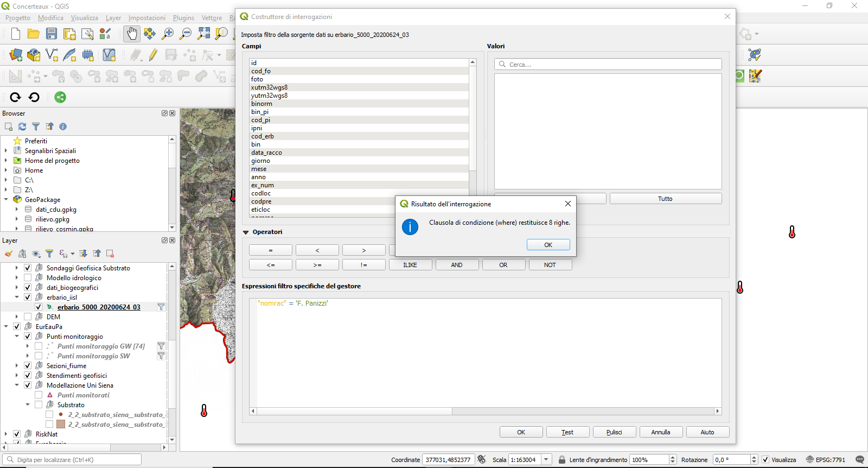The image size is (868, 468).
Task: Collapse the GeoPackage browser node
Action: [x=6, y=200]
